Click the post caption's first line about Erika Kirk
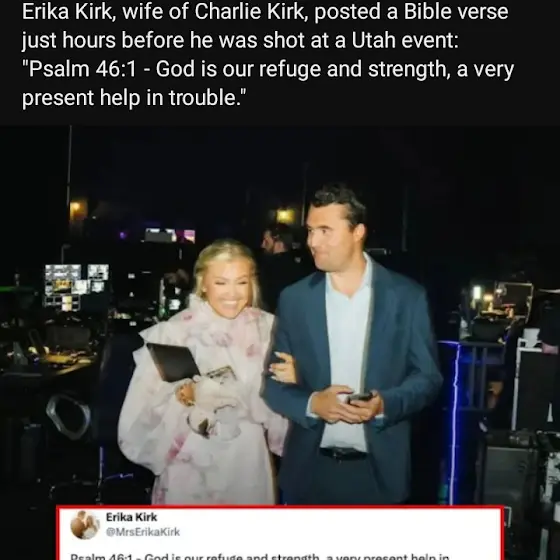560x560 pixels. coord(265,11)
